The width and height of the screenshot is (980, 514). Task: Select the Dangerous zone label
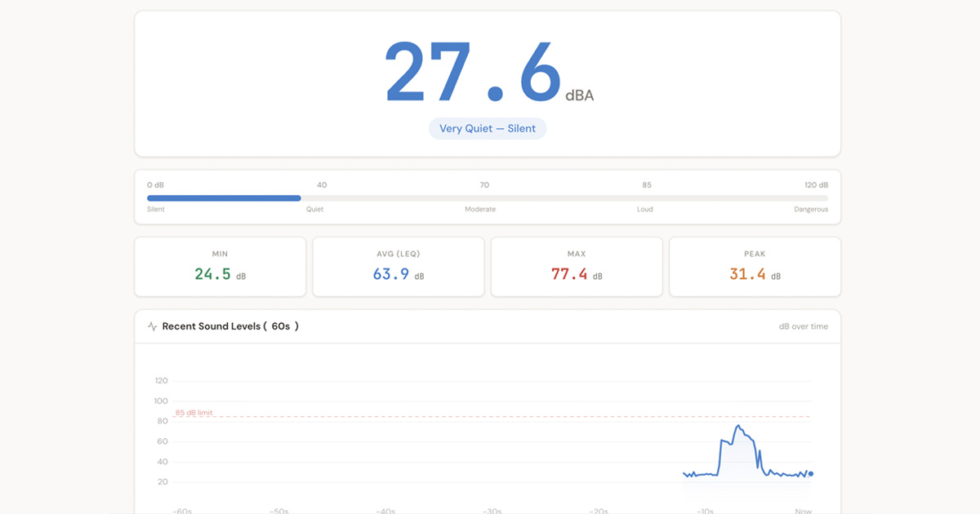810,209
